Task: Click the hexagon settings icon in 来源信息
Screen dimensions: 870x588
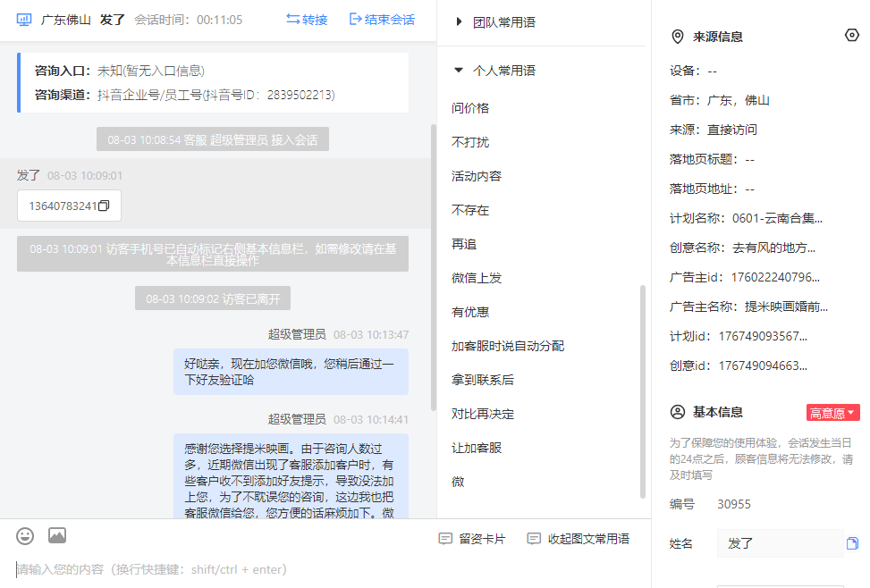Action: pyautogui.click(x=852, y=36)
